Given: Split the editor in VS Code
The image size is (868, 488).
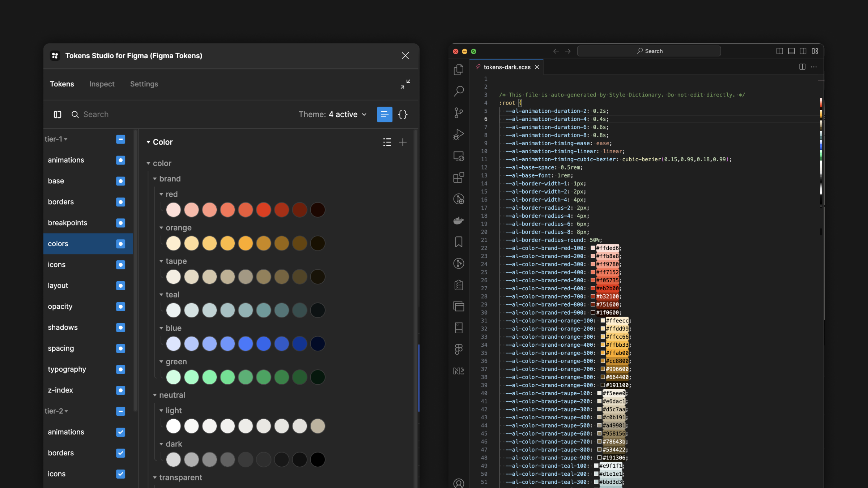Looking at the screenshot, I should coord(803,67).
